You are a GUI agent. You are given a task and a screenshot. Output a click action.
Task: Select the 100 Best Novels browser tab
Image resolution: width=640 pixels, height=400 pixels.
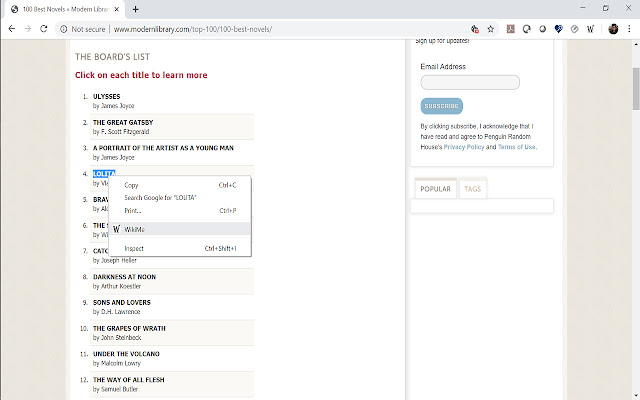tap(63, 9)
